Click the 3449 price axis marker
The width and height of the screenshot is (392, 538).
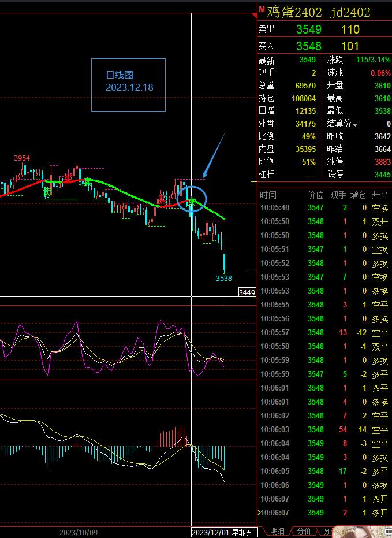click(247, 292)
